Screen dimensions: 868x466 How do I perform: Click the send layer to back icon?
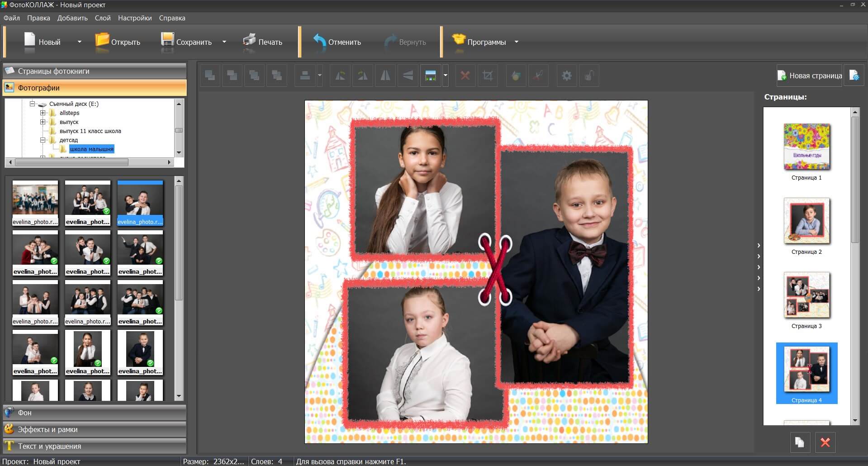[x=277, y=76]
